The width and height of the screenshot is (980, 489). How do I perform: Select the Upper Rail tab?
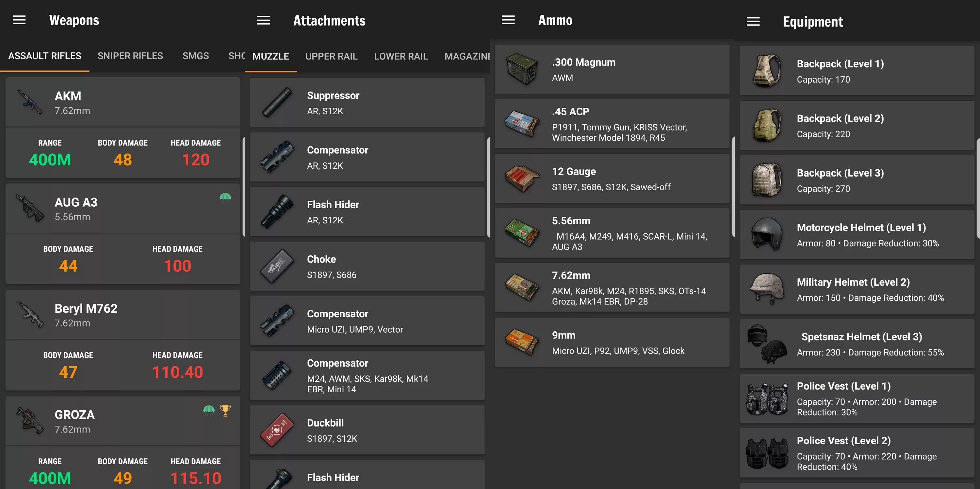tap(331, 56)
